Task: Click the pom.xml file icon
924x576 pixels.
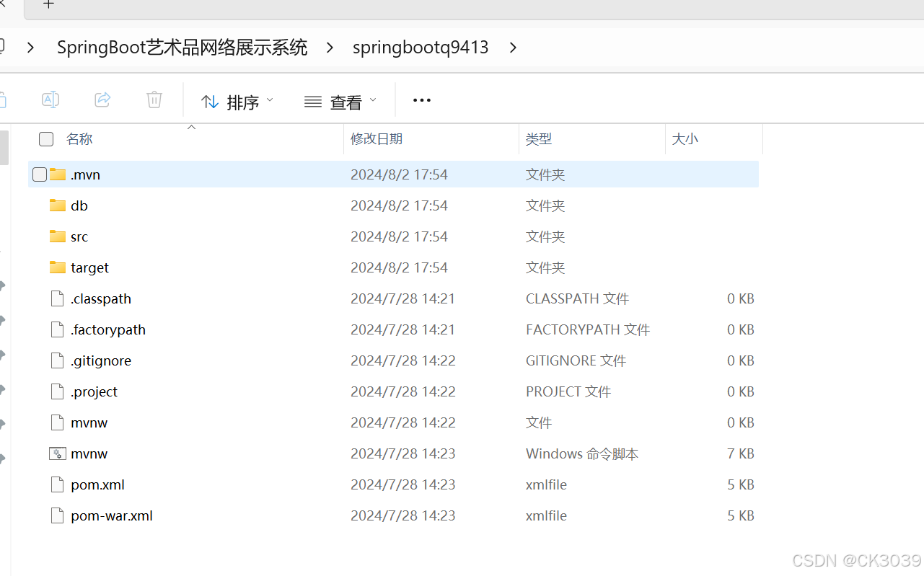Action: (57, 484)
